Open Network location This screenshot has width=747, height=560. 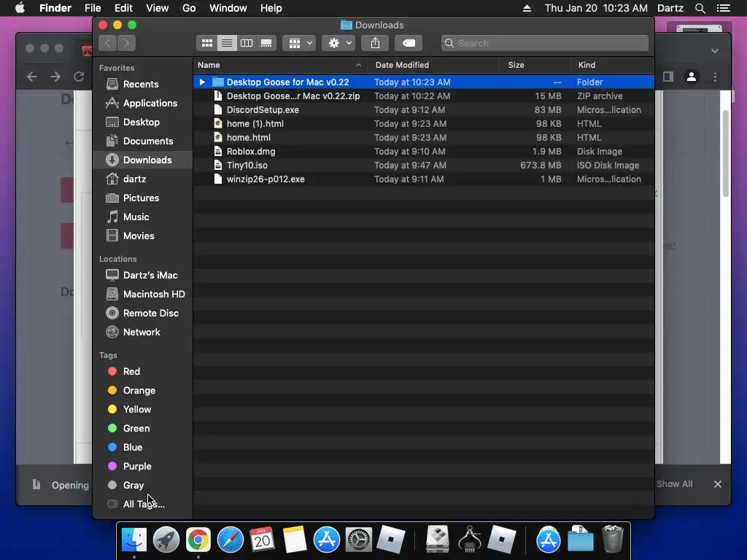click(143, 332)
